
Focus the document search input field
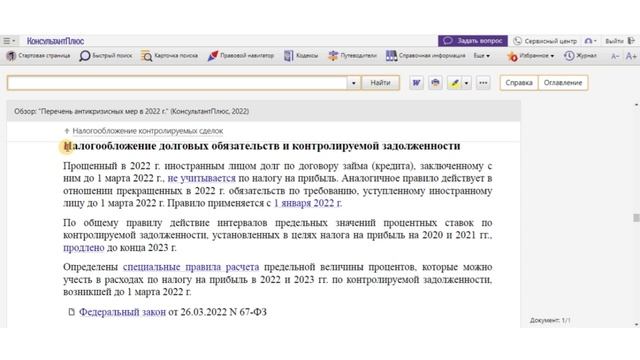tap(177, 83)
